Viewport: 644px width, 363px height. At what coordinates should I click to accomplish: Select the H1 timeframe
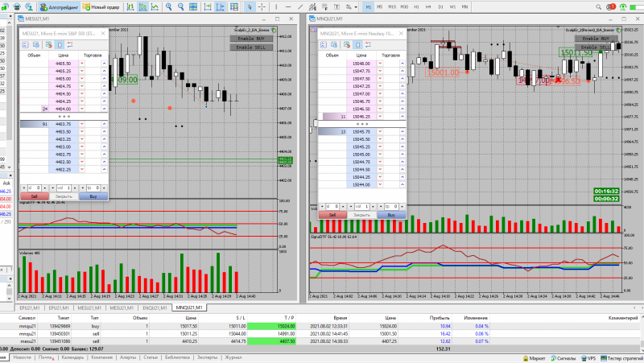point(416,7)
